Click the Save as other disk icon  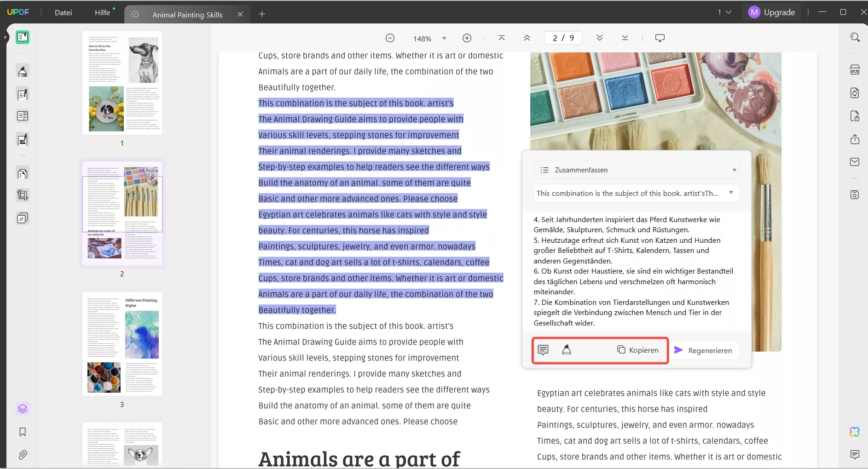point(855,194)
